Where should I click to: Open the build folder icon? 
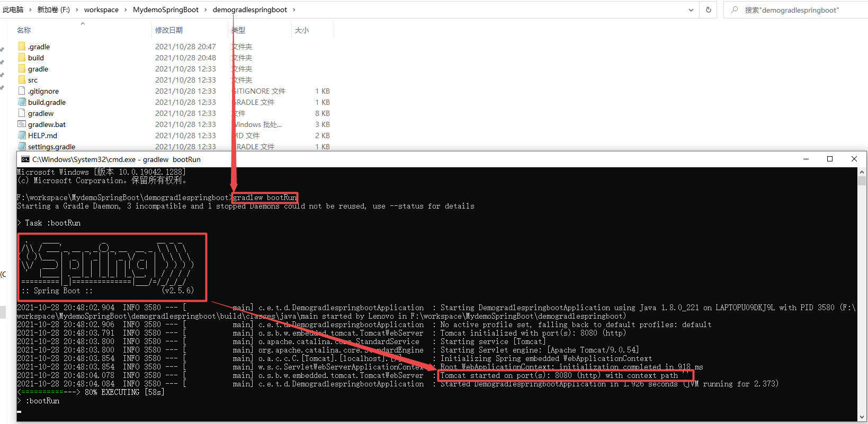[22, 58]
